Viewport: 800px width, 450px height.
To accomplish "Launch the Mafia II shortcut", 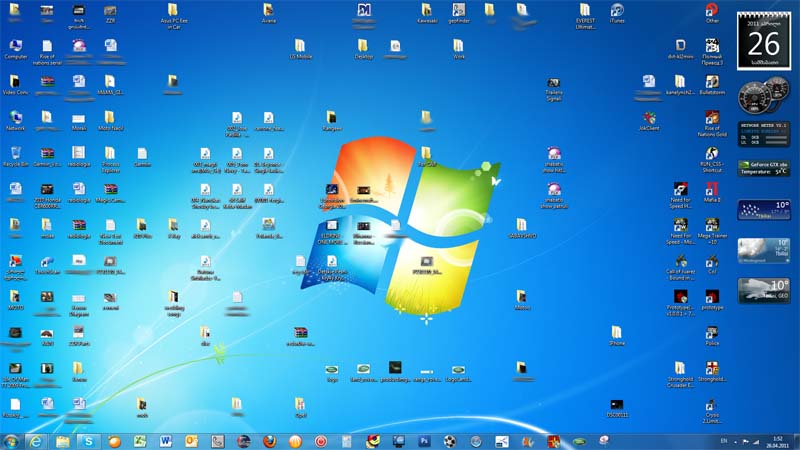I will point(712,193).
